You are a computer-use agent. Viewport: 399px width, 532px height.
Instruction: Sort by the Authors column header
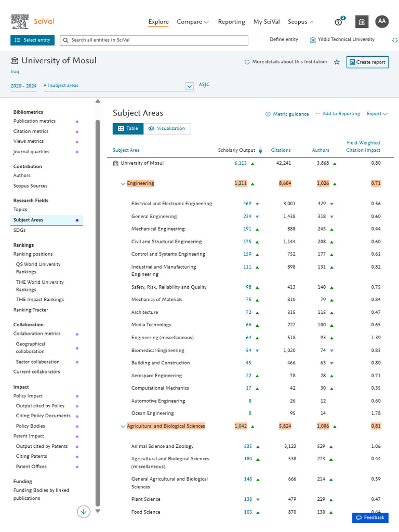click(x=321, y=150)
